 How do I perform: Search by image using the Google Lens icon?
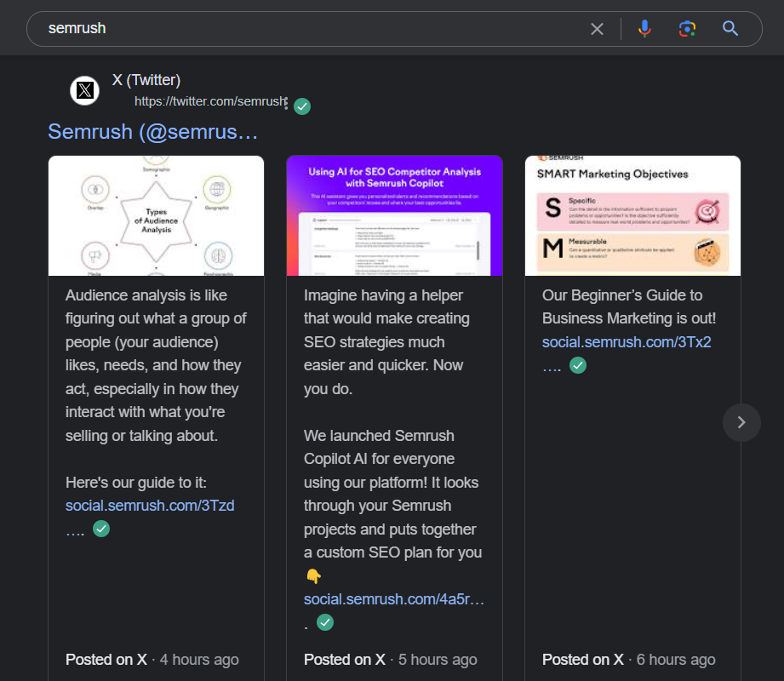687,28
